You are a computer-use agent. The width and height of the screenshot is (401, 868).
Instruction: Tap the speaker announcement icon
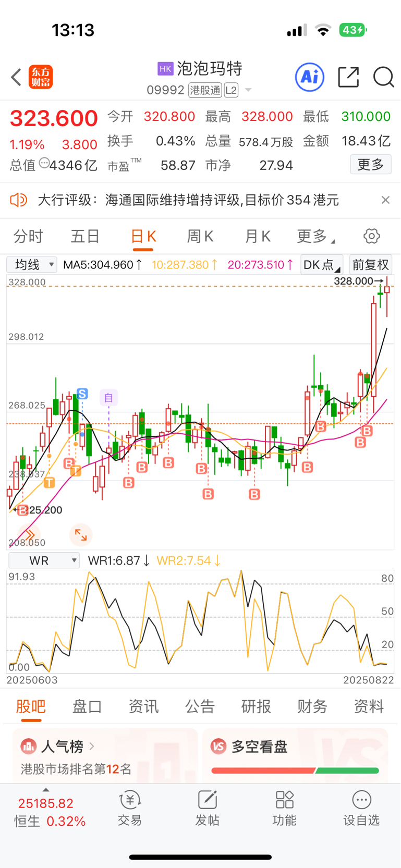(x=18, y=200)
